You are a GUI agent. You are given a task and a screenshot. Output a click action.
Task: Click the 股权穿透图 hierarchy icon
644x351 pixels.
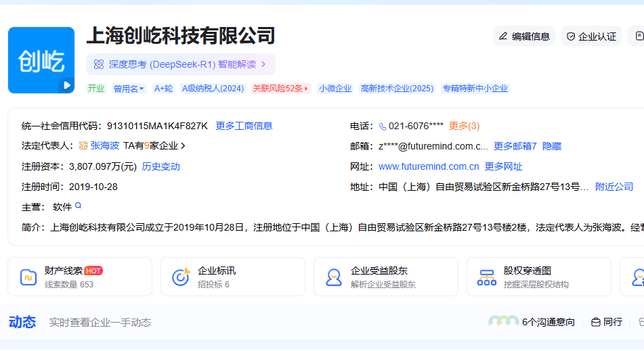coord(487,277)
